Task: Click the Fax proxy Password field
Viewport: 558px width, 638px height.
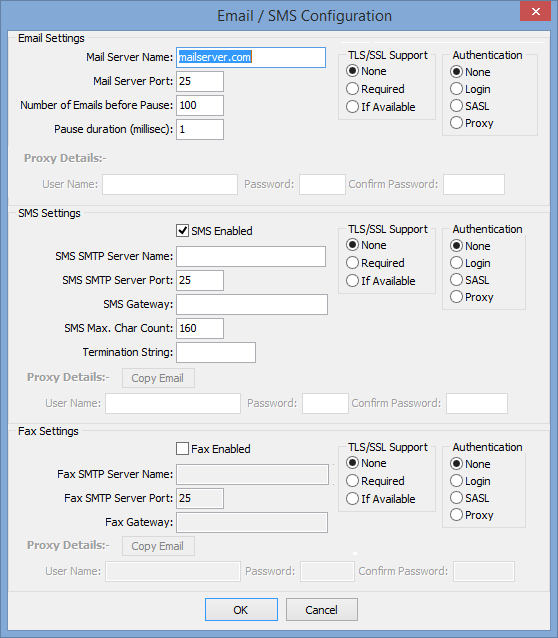Action: (327, 572)
